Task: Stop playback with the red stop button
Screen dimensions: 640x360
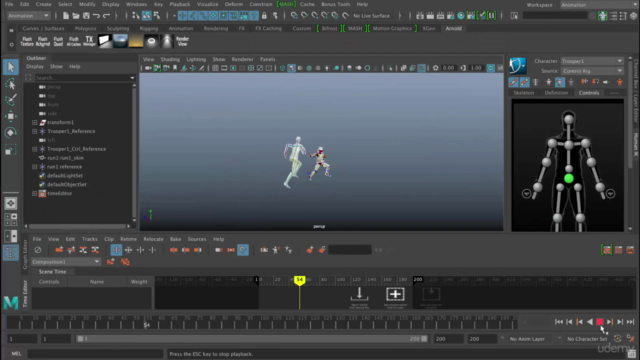Action: click(600, 322)
